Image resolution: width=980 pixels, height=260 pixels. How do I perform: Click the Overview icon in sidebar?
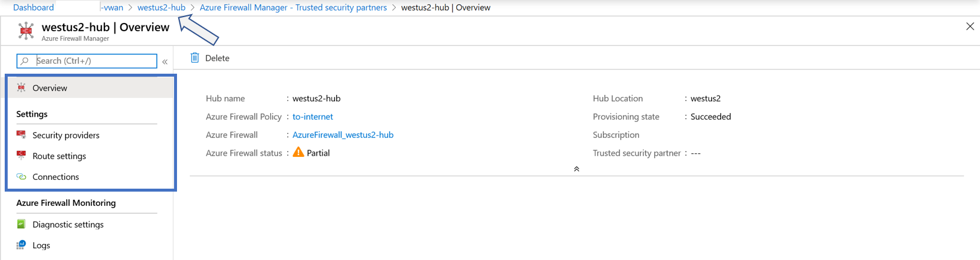pos(21,88)
